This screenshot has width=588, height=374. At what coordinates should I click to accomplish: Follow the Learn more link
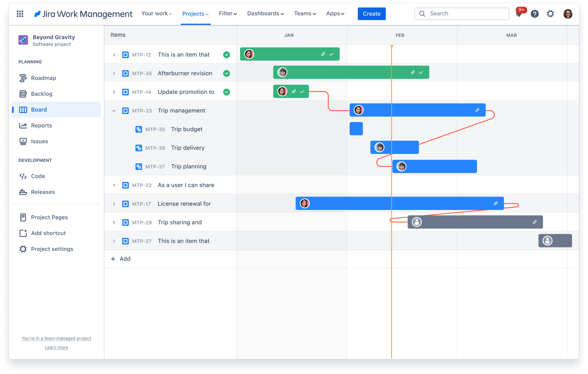(x=56, y=348)
